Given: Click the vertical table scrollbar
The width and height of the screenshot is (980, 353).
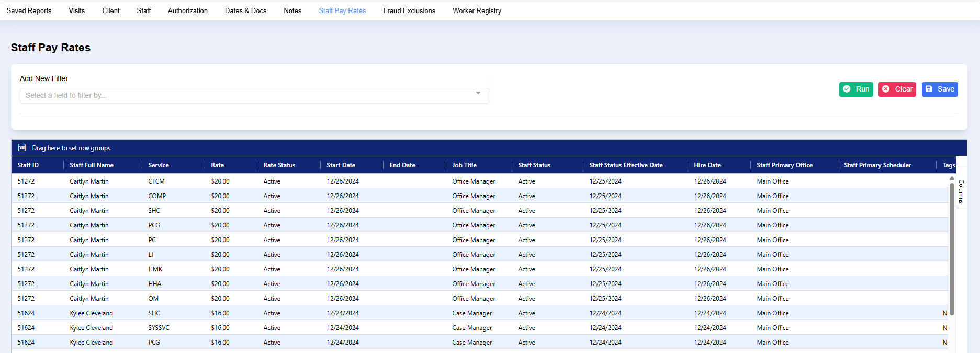Looking at the screenshot, I should [x=952, y=248].
